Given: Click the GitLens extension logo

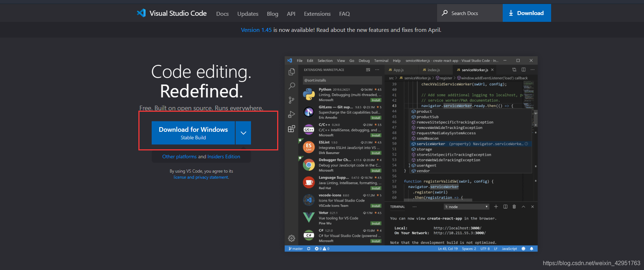Looking at the screenshot, I should click(309, 112).
